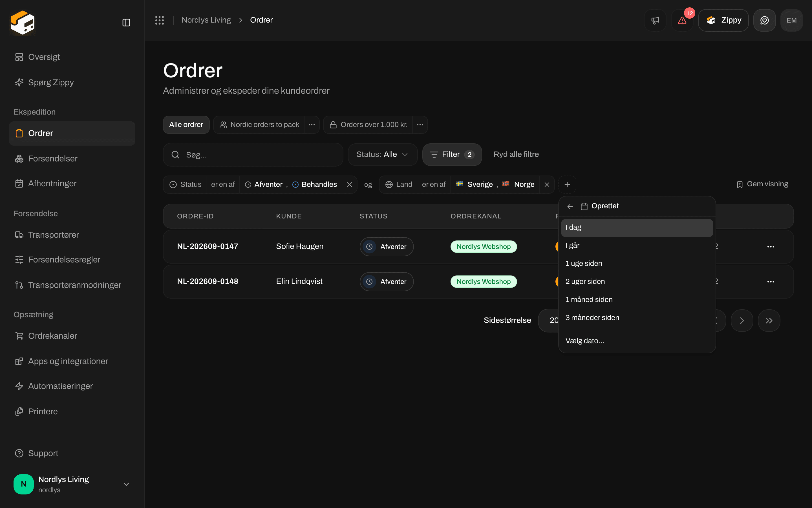Change the 'er en af' operator for Status
812x508 pixels.
pyautogui.click(x=223, y=185)
